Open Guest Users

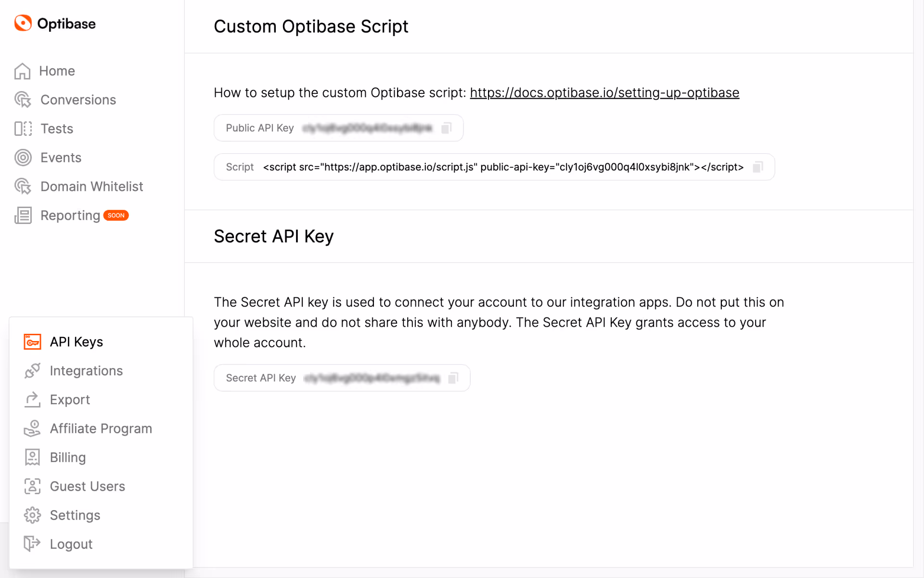coord(87,486)
